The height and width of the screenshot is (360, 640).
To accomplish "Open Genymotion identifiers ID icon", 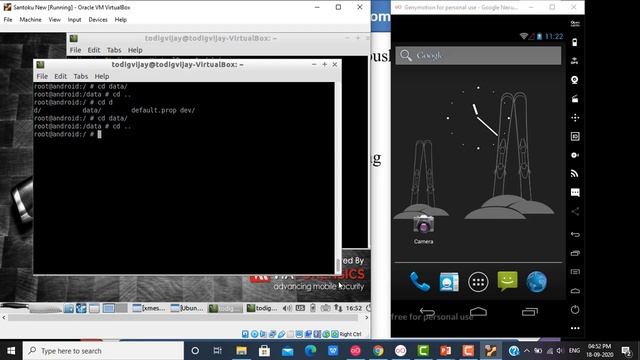I will [x=575, y=136].
